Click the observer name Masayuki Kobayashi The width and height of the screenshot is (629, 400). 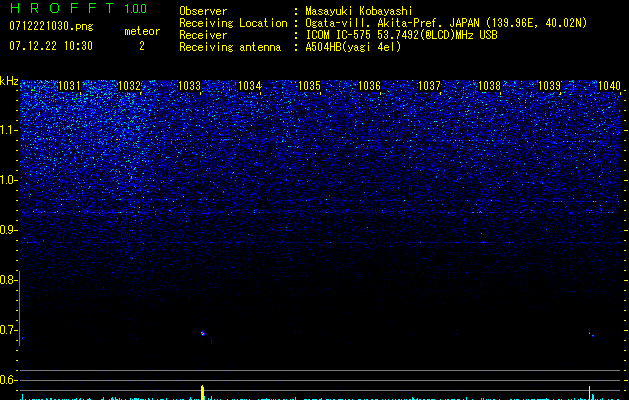(359, 11)
